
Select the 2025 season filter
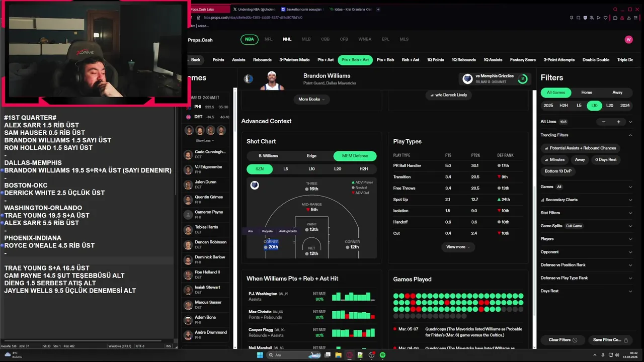548,106
